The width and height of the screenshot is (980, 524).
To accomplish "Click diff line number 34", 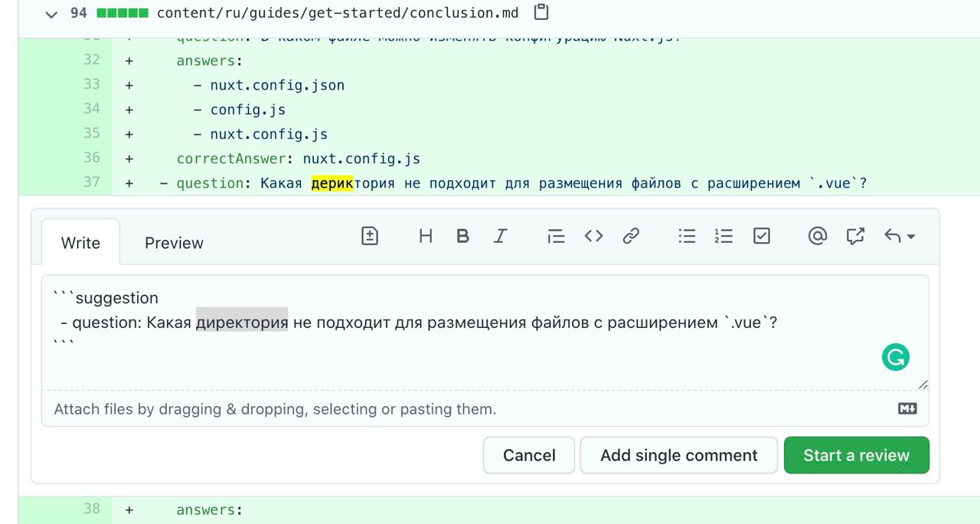I will click(x=91, y=109).
